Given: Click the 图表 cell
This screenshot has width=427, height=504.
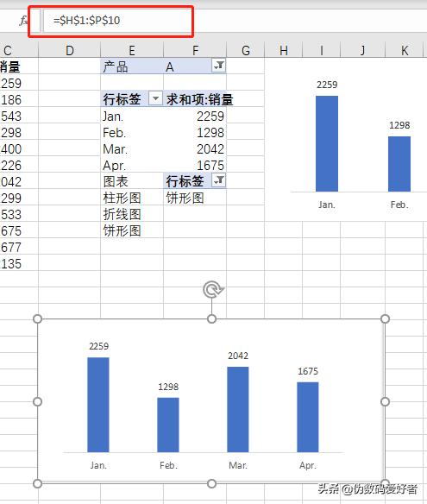Looking at the screenshot, I should 132,181.
